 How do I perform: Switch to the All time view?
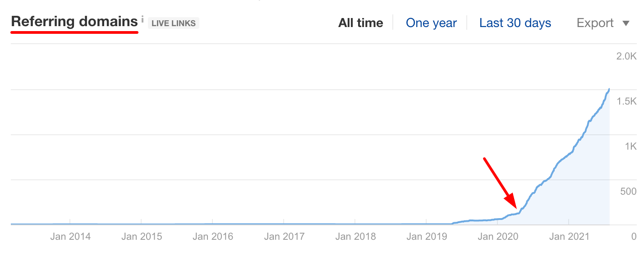click(x=361, y=23)
